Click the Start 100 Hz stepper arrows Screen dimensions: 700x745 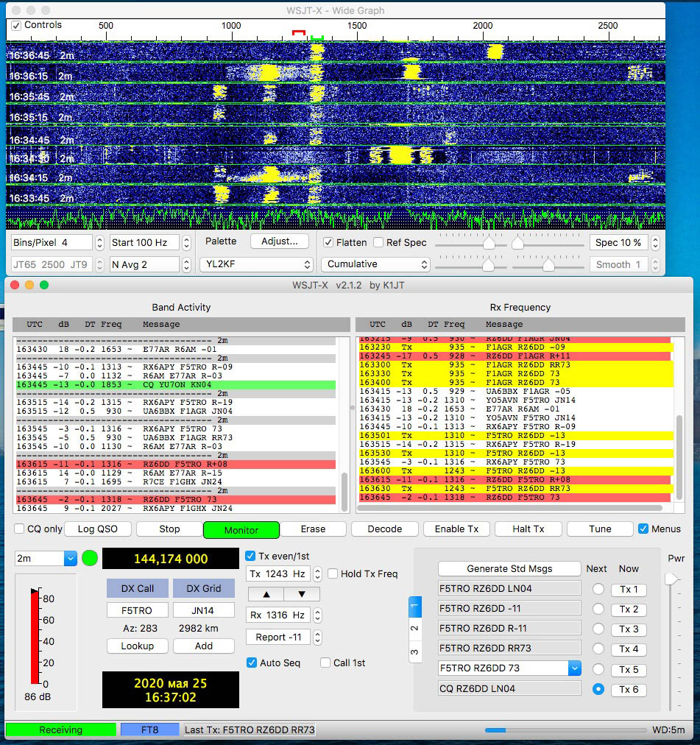click(x=186, y=243)
